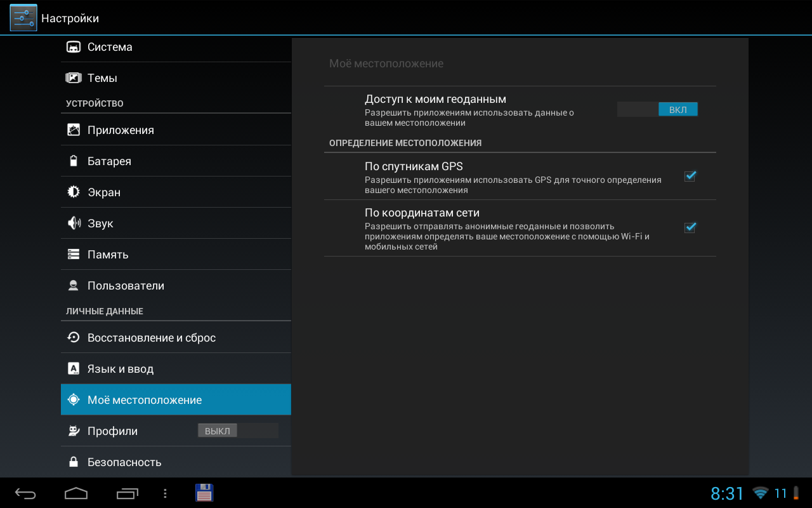Image resolution: width=812 pixels, height=508 pixels.
Task: Uncheck По координатам сети checkbox
Action: pos(690,227)
